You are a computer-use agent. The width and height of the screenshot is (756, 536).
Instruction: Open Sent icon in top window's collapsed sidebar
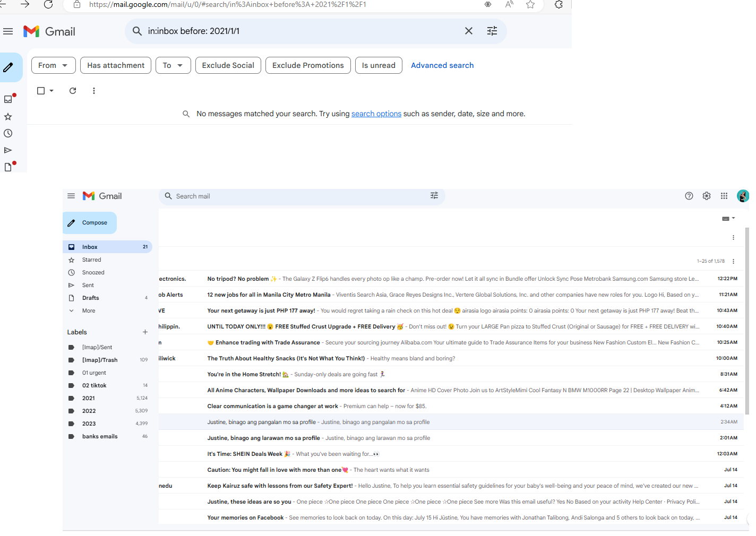point(8,150)
